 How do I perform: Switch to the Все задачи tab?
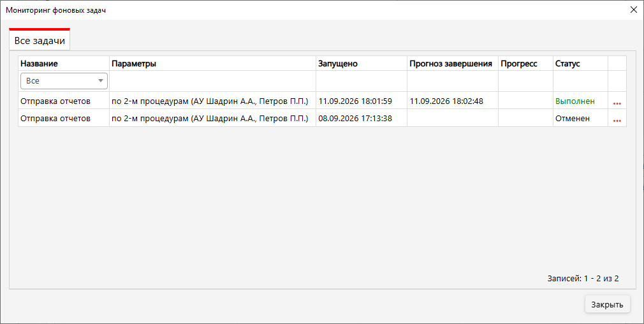[40, 40]
